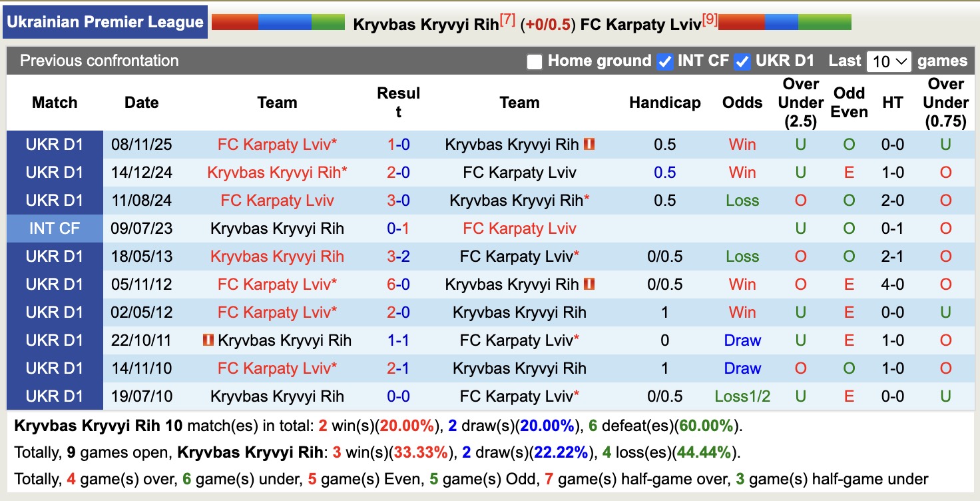The width and height of the screenshot is (980, 501).
Task: Click the Over Under (2.5) column header
Action: coord(800,103)
